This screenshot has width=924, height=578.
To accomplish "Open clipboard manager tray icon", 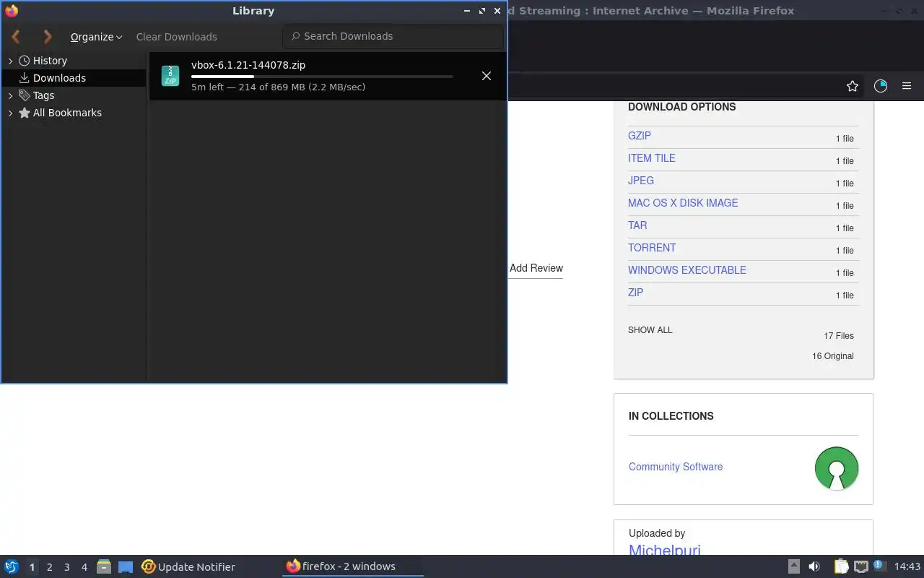I will point(841,566).
